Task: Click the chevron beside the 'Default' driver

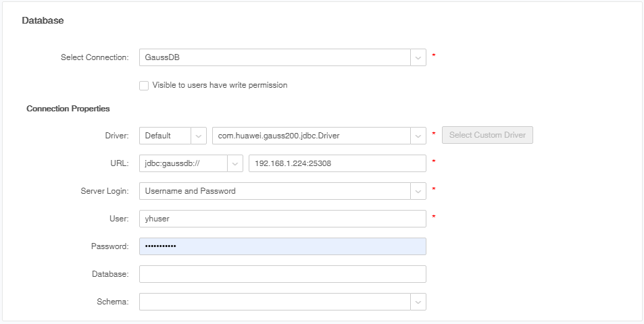Action: coord(199,136)
